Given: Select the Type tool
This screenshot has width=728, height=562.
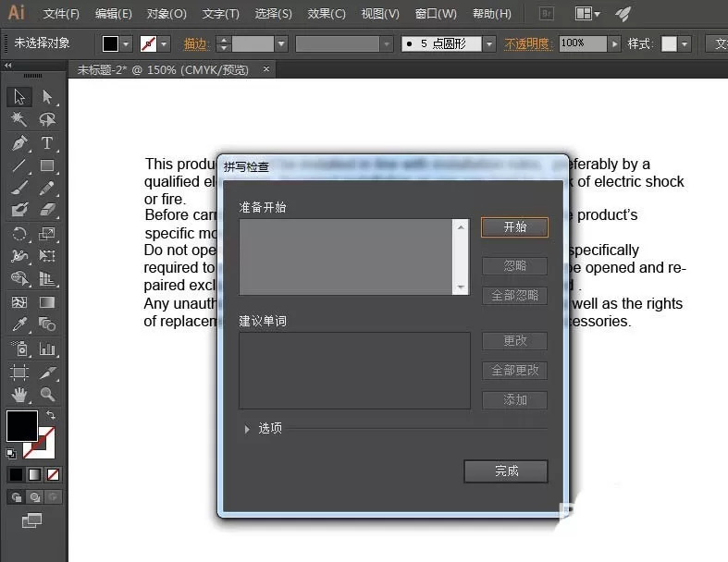Looking at the screenshot, I should pos(47,143).
